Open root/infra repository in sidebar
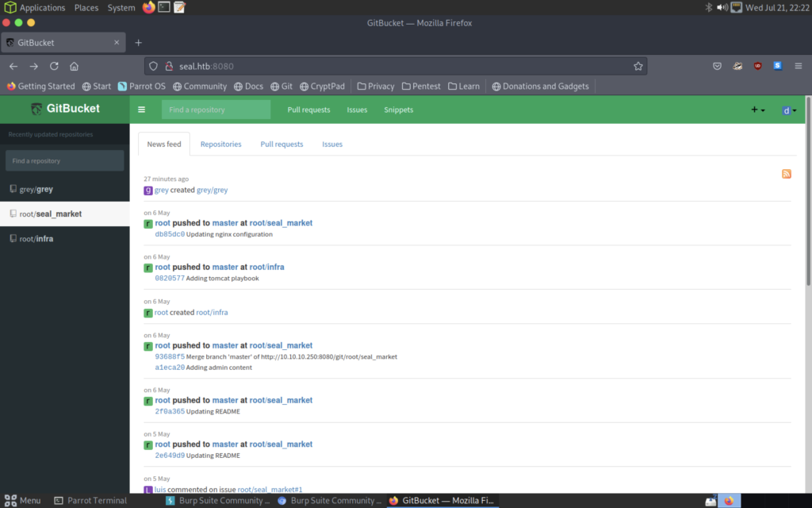The image size is (812, 508). point(36,238)
